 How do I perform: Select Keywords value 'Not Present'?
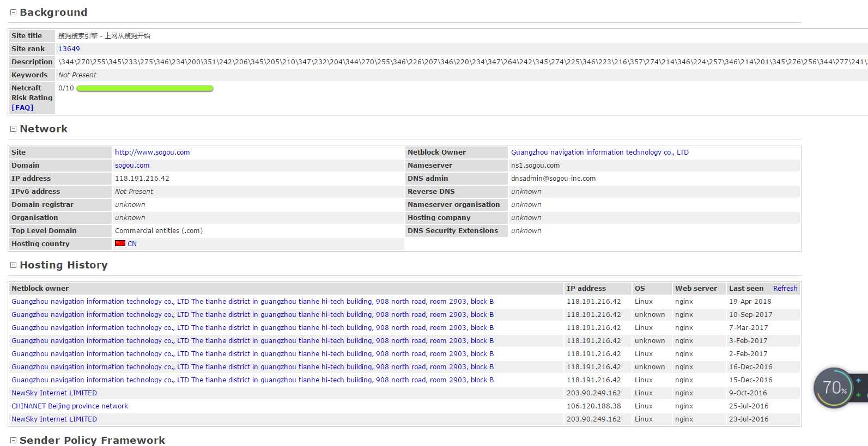(77, 75)
